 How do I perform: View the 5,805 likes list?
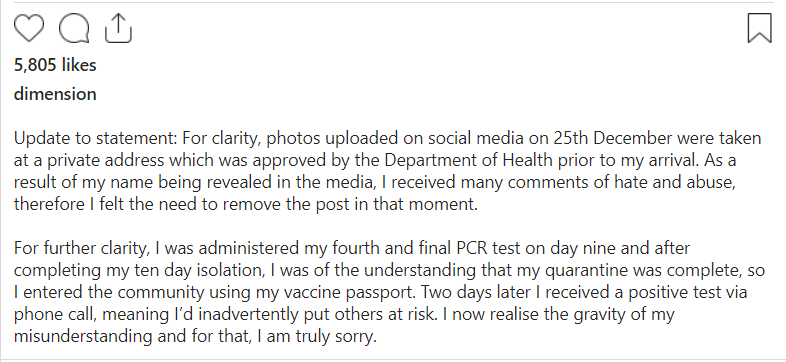(55, 65)
